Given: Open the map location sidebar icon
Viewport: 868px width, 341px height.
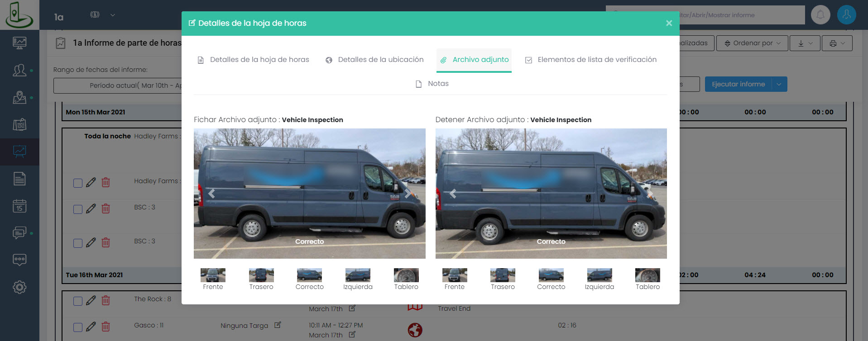Looking at the screenshot, I should pos(19,97).
